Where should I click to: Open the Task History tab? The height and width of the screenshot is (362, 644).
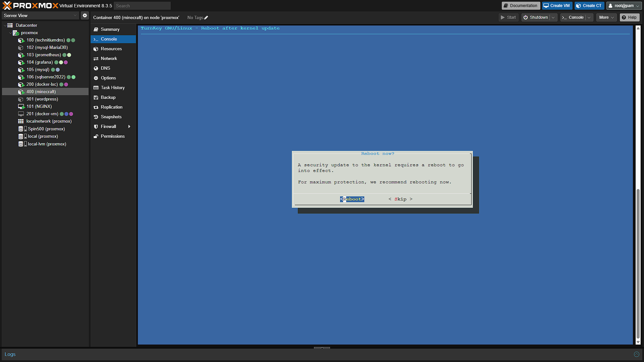[113, 88]
